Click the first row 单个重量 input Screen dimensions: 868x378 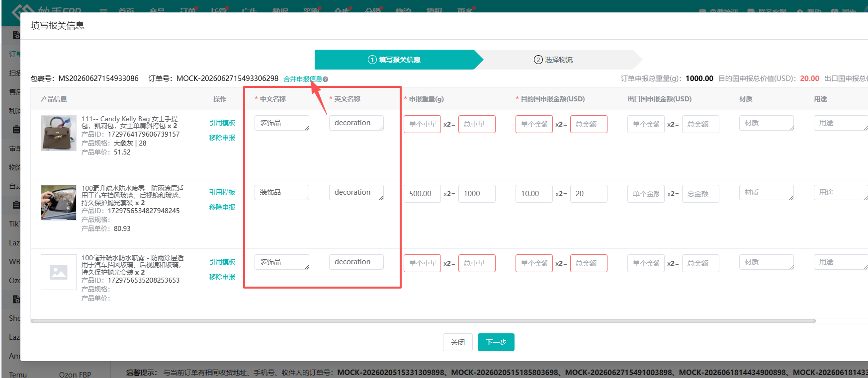pyautogui.click(x=423, y=124)
